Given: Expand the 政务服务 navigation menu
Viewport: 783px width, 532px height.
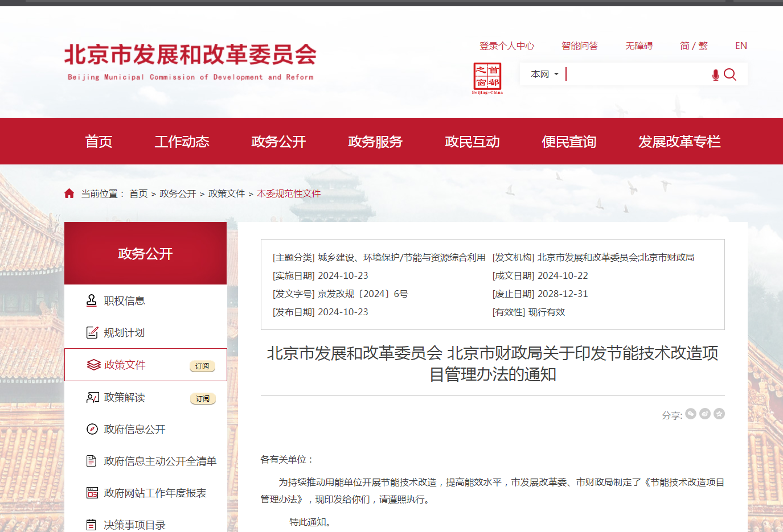Looking at the screenshot, I should (375, 141).
